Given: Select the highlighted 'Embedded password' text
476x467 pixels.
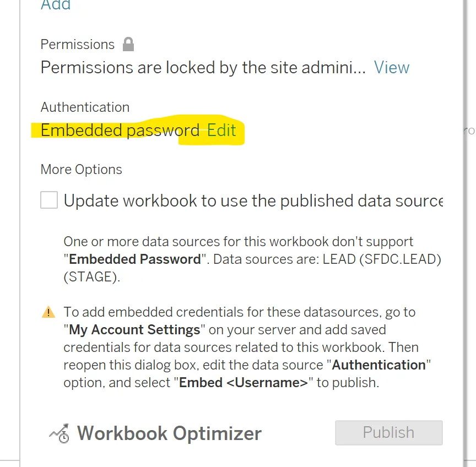Looking at the screenshot, I should tap(120, 131).
